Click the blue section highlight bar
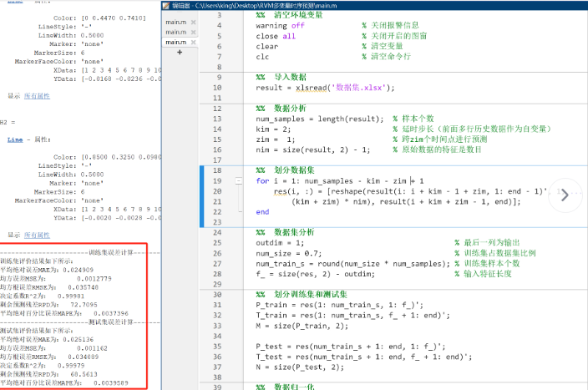 (202, 196)
